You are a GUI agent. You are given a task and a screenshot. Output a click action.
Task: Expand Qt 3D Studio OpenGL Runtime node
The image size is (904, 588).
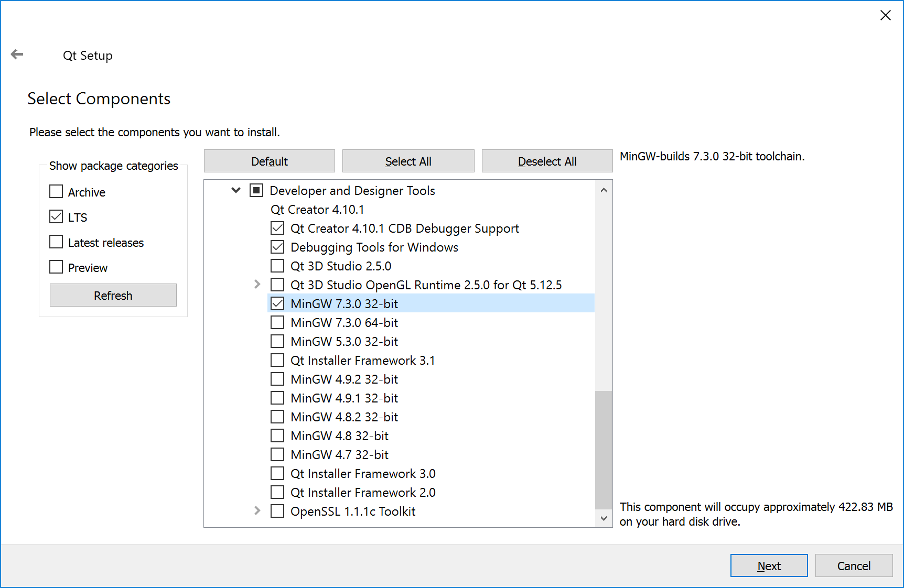(257, 285)
